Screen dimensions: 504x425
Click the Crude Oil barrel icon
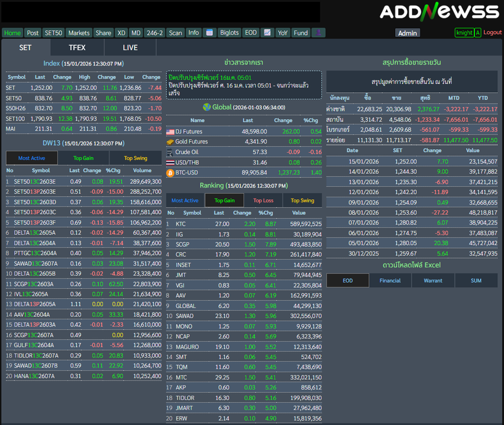click(170, 152)
